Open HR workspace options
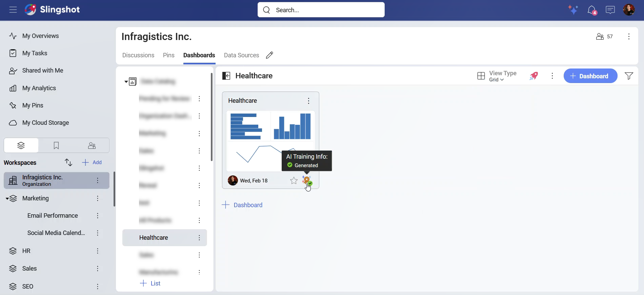 tap(98, 251)
